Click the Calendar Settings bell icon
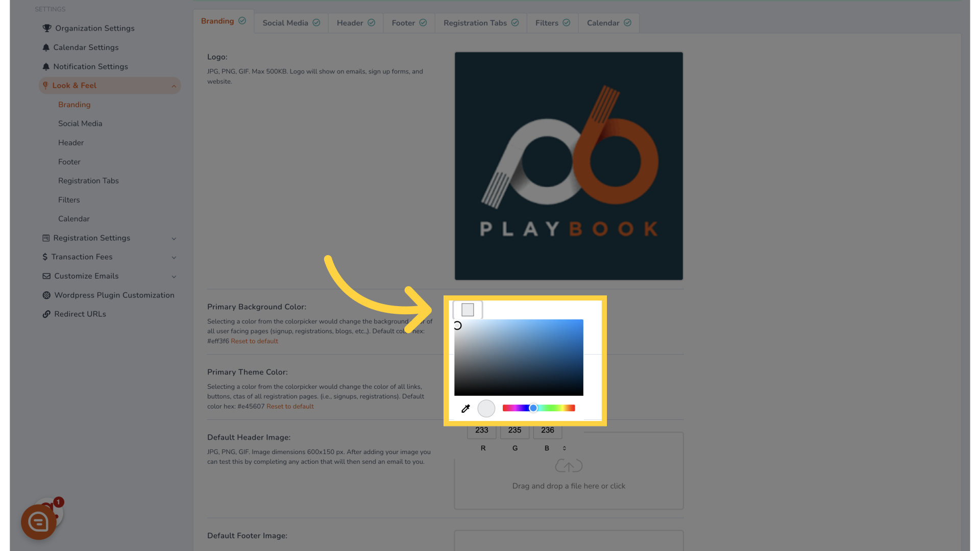This screenshot has height=551, width=980. (x=46, y=47)
